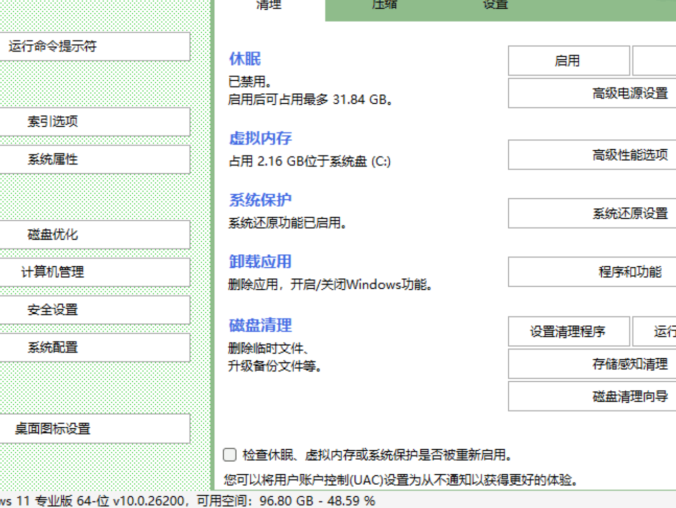Click the 桌面图标设置 button
This screenshot has height=508, width=676.
(x=94, y=429)
